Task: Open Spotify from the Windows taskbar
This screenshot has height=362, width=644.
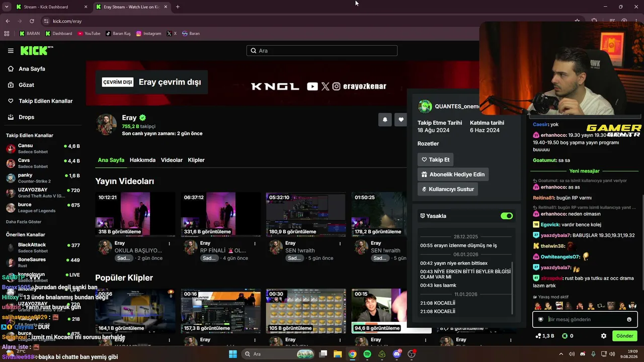Action: (x=367, y=354)
